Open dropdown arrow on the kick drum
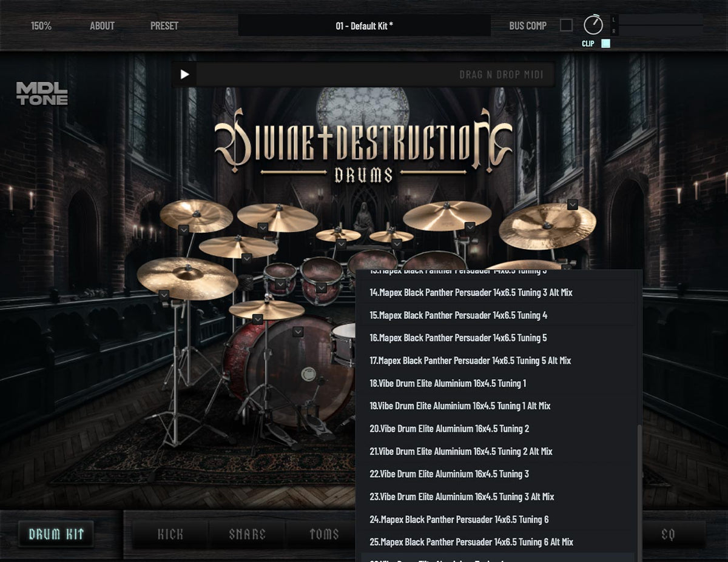This screenshot has width=728, height=562. 298,332
